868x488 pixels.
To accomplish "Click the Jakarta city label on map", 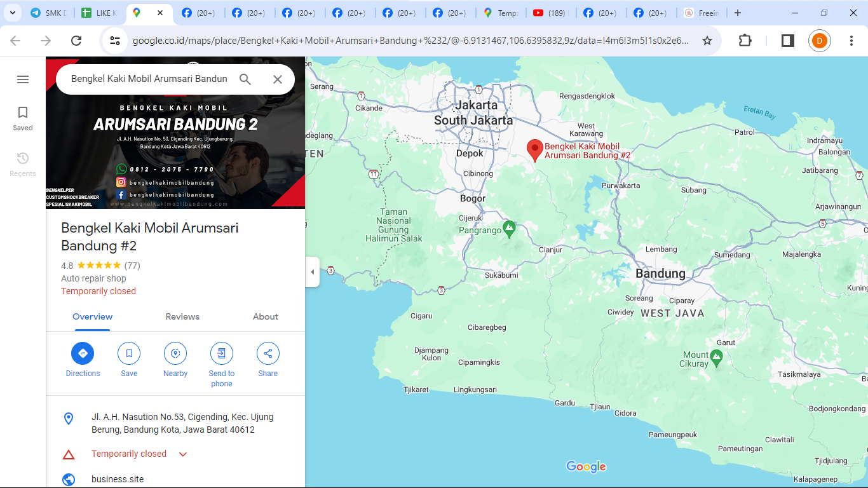I will point(477,105).
